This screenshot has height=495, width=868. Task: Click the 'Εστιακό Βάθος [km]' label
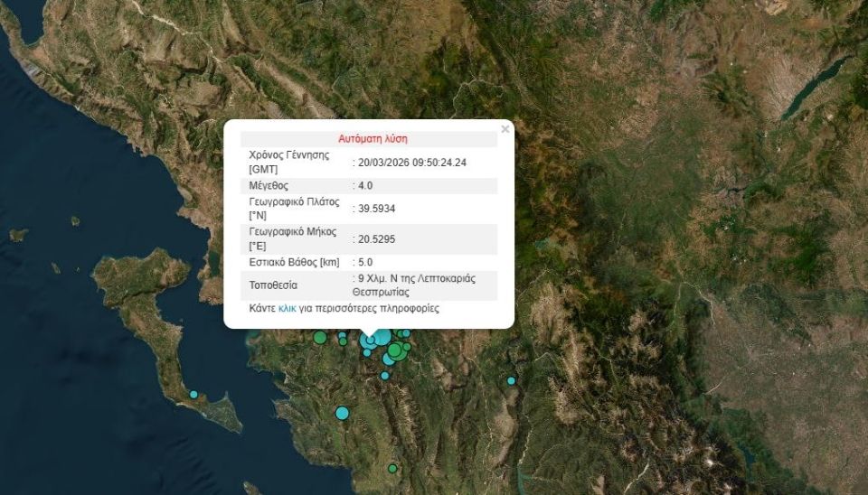(294, 262)
